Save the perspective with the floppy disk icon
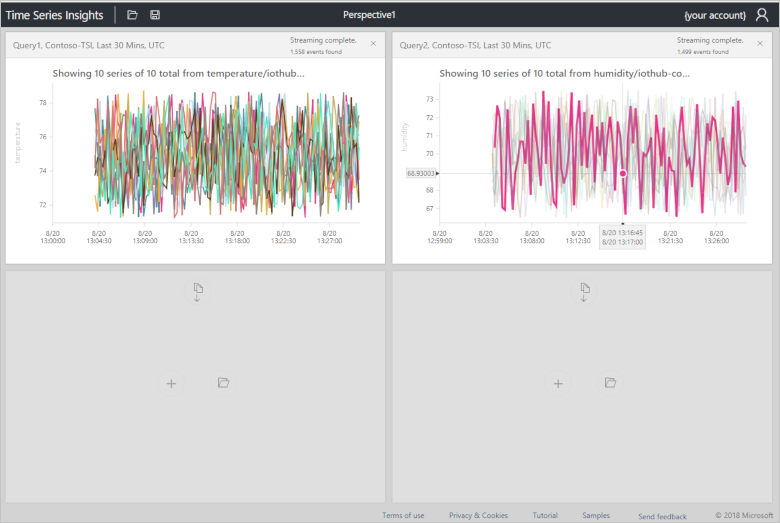Viewport: 780px width, 523px height. 155,15
